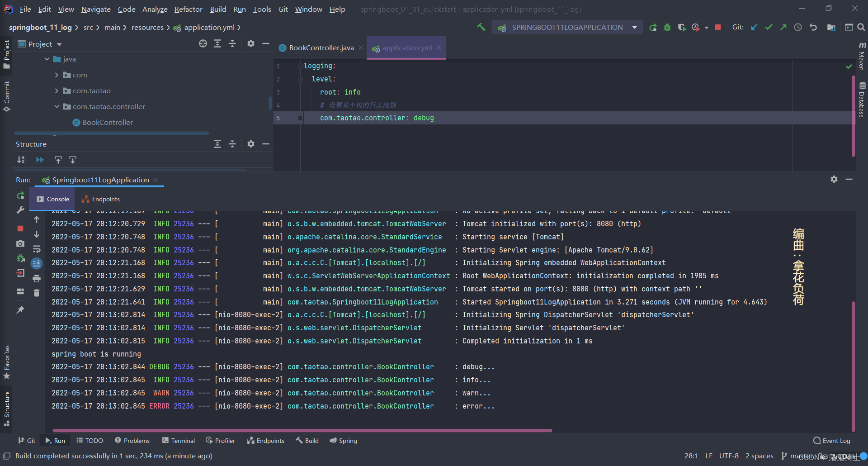Rerun Springboot11LogApplication in Run panel
Viewport: 868px width, 466px height.
(x=20, y=195)
